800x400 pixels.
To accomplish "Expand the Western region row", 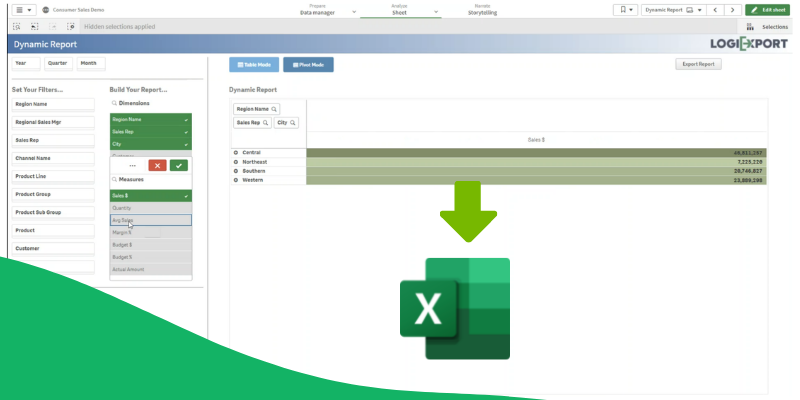I will pos(236,180).
